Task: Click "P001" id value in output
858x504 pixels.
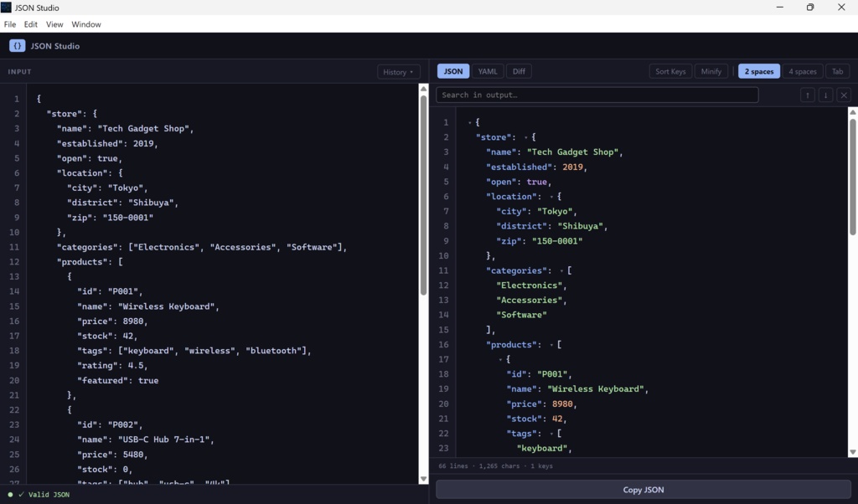Action: pos(552,374)
